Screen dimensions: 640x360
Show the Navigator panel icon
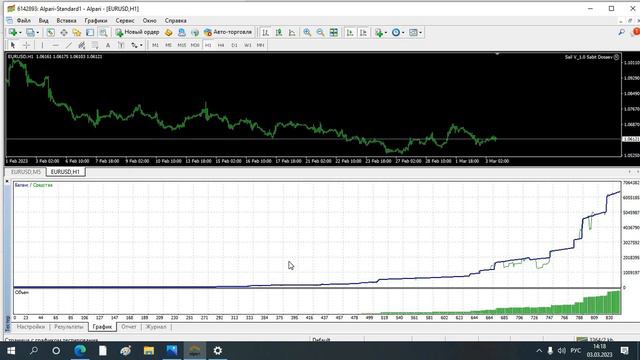tap(77, 33)
